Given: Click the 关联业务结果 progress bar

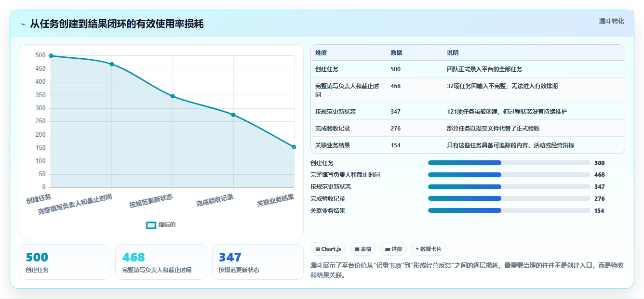Looking at the screenshot, I should point(509,210).
